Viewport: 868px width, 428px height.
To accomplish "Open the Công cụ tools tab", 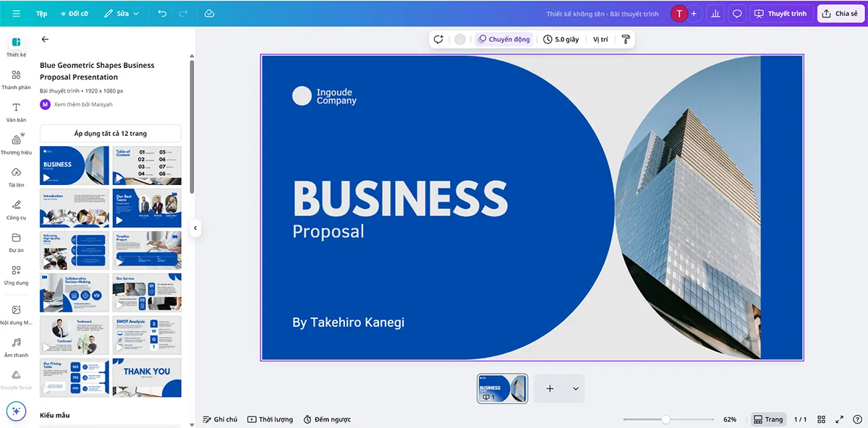I will click(x=16, y=210).
